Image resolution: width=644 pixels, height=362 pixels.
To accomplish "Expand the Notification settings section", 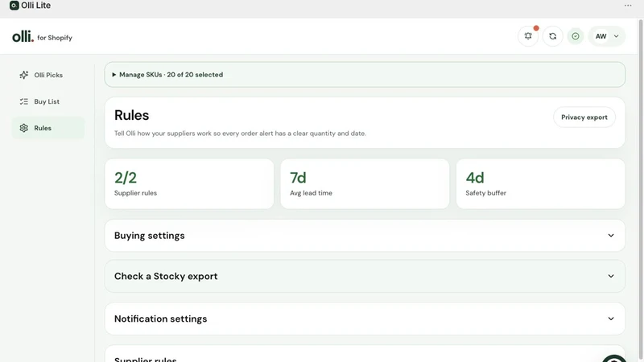I will [365, 319].
